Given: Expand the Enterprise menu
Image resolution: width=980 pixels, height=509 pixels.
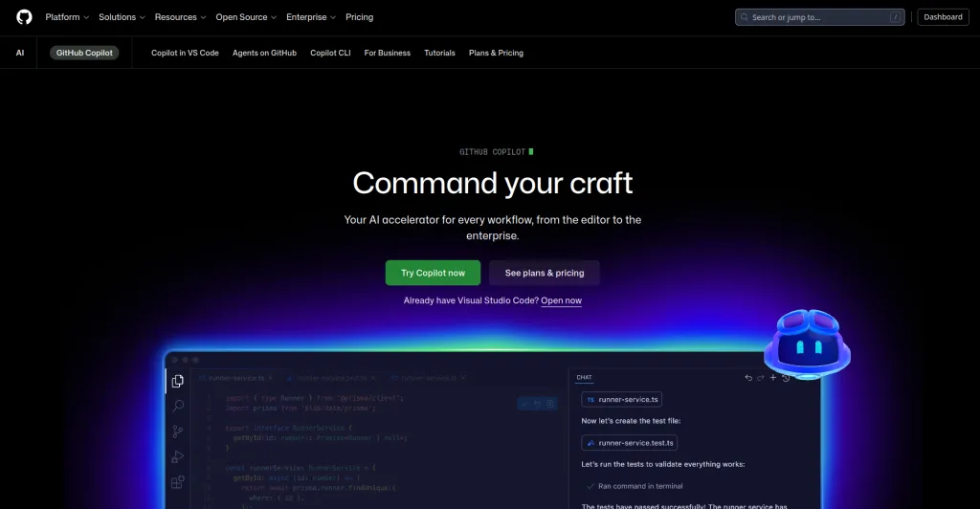Looking at the screenshot, I should tap(311, 17).
